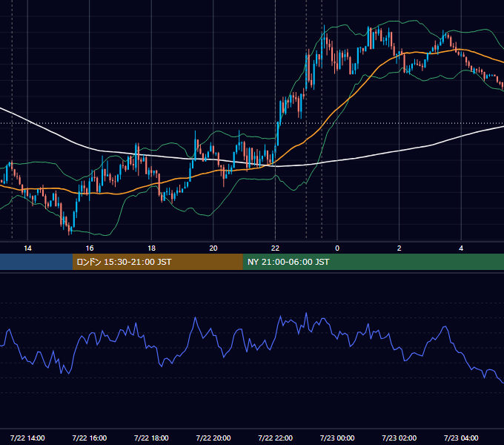Image resolution: width=504 pixels, height=445 pixels.
Task: Click the 7/22 20:00 time label
Action: pyautogui.click(x=213, y=438)
